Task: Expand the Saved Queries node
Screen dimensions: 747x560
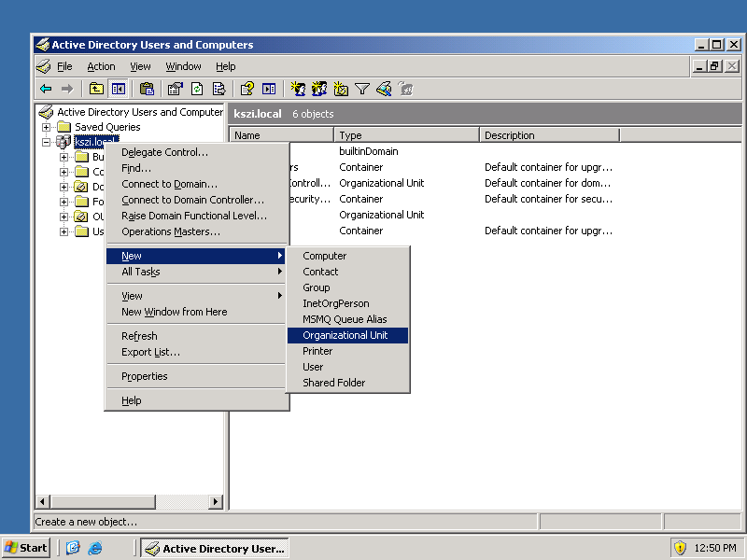Action: [46, 127]
